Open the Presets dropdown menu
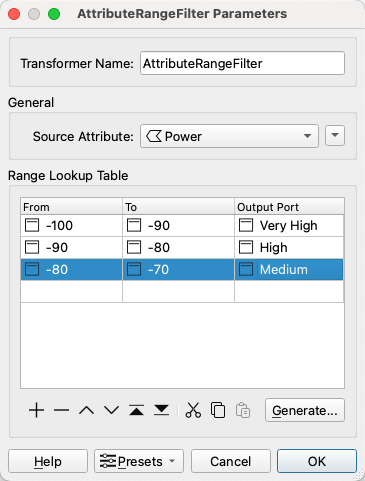Screen dimensions: 365x481 coord(139,461)
